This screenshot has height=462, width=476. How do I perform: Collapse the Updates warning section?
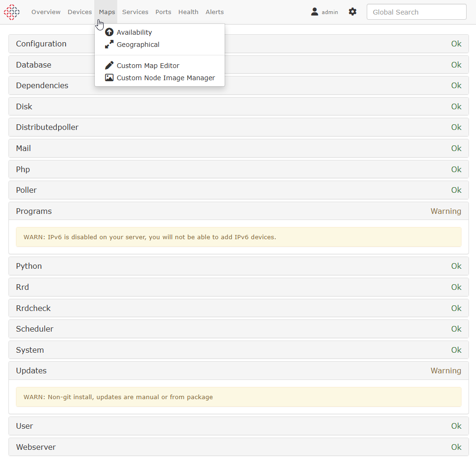tap(239, 371)
